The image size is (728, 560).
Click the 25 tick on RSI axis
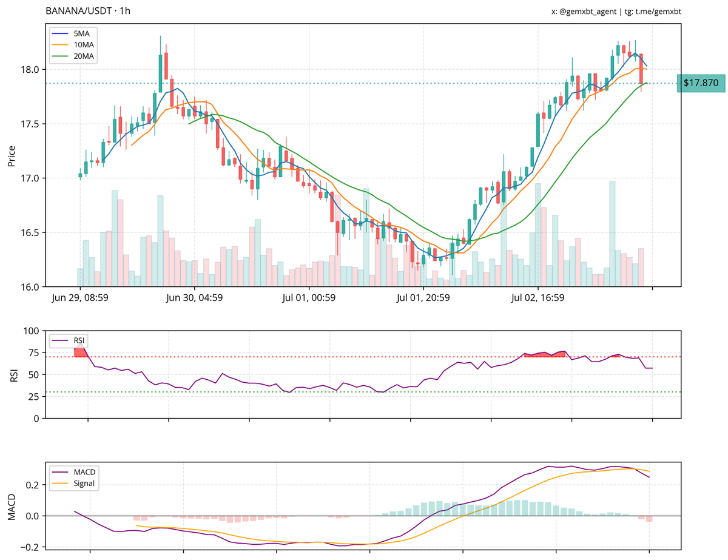click(33, 397)
